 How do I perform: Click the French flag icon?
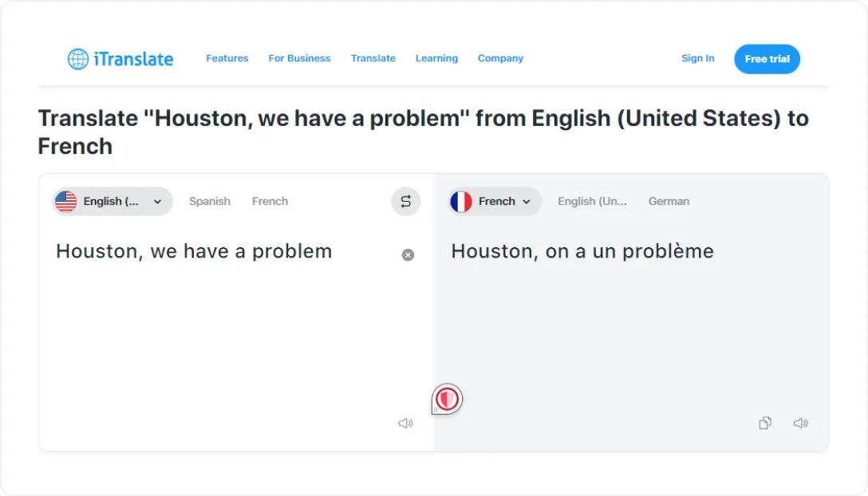pos(461,202)
